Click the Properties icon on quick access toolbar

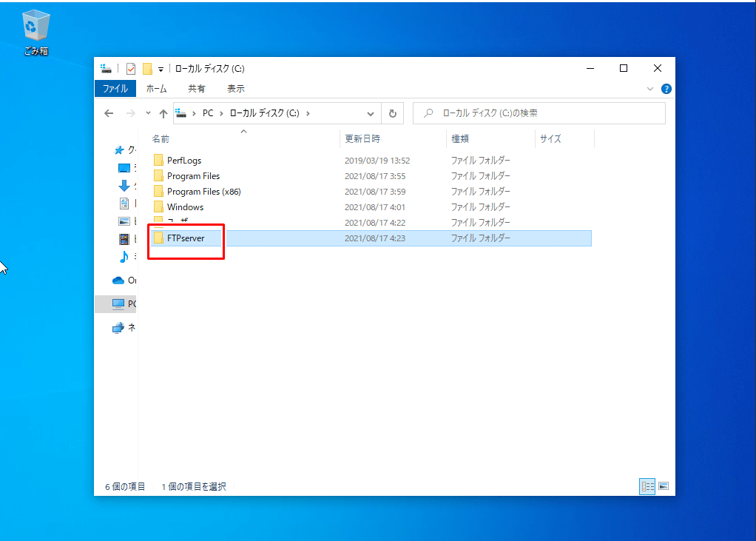click(x=130, y=68)
